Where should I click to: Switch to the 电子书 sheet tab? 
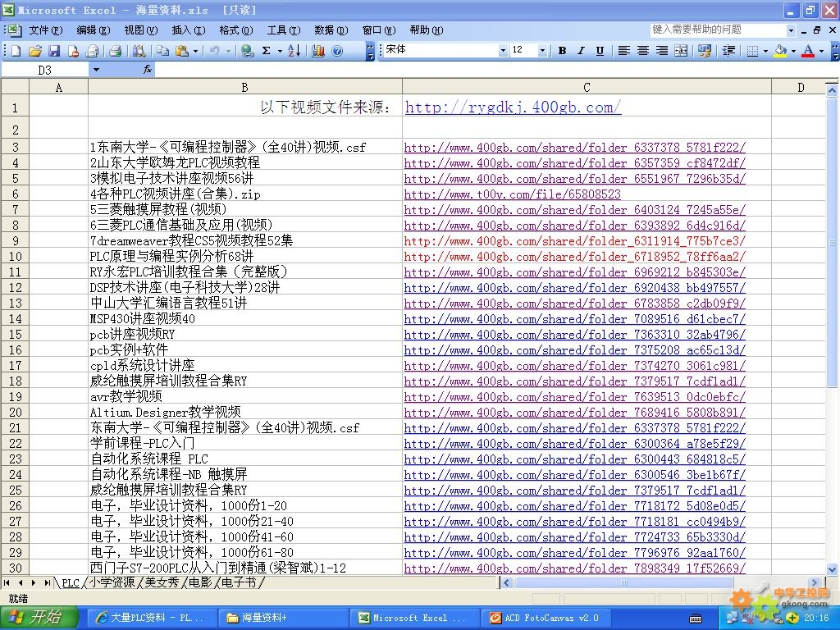[239, 582]
